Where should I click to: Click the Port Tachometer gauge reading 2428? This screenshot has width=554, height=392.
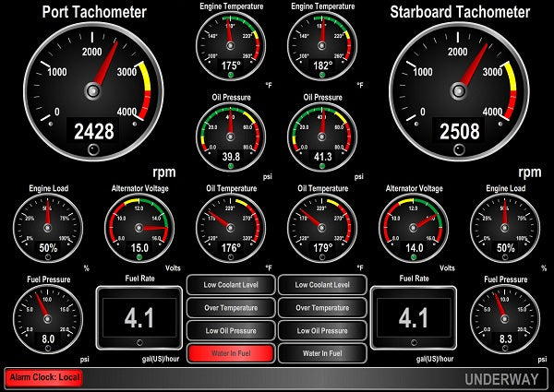pos(91,89)
